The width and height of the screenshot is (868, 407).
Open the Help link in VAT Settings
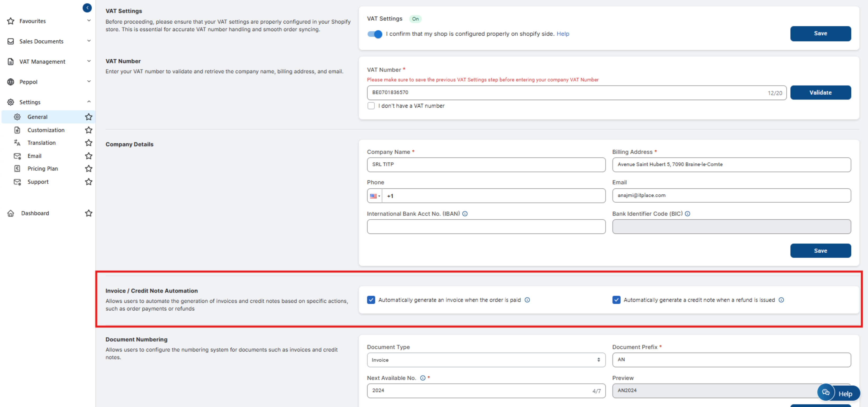tap(562, 34)
